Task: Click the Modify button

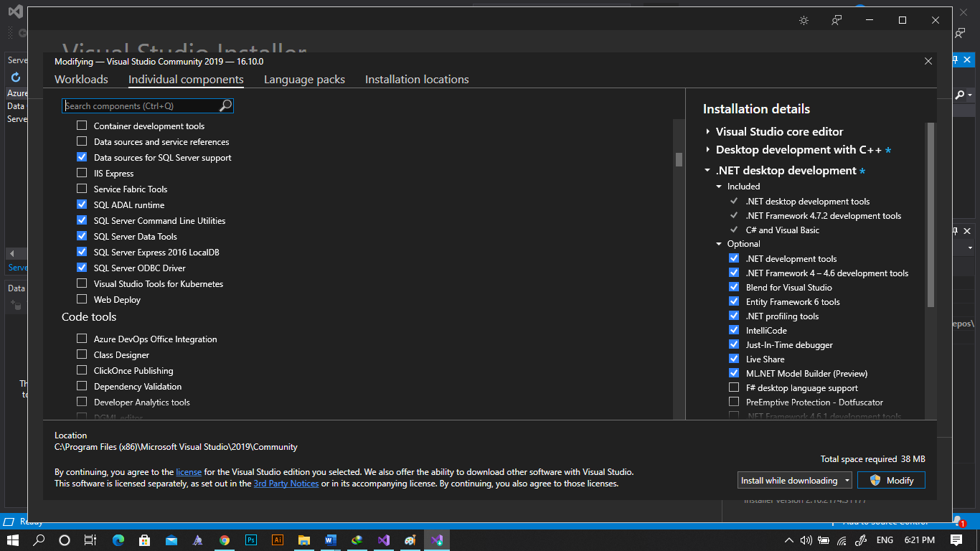Action: click(x=891, y=480)
